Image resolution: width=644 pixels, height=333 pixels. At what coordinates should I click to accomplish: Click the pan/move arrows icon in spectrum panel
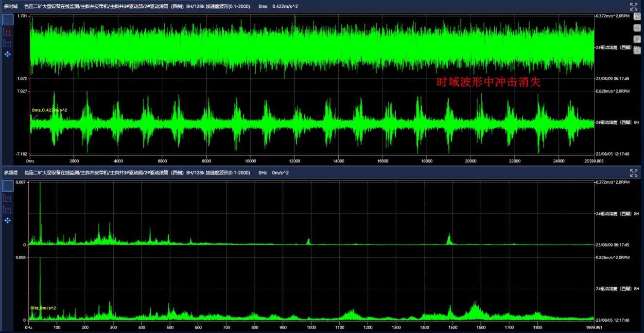8,221
